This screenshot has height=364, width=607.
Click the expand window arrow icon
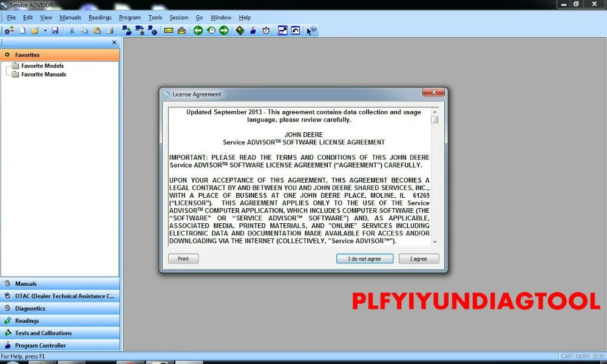click(283, 30)
